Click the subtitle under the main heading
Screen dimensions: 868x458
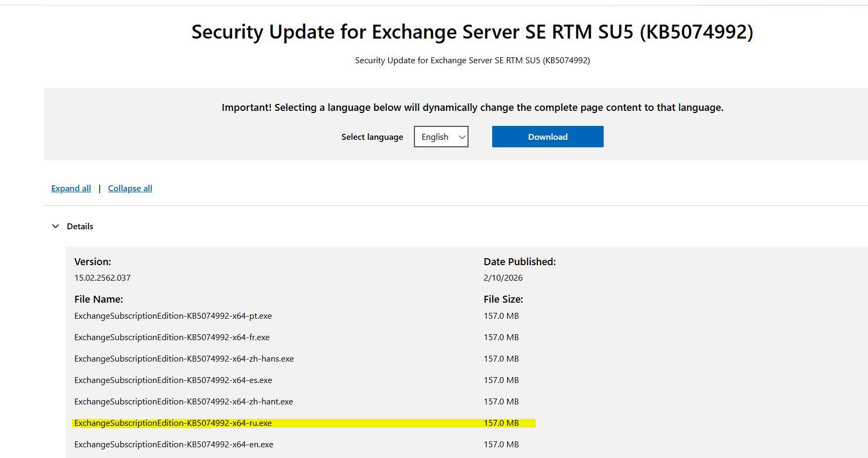tap(472, 61)
